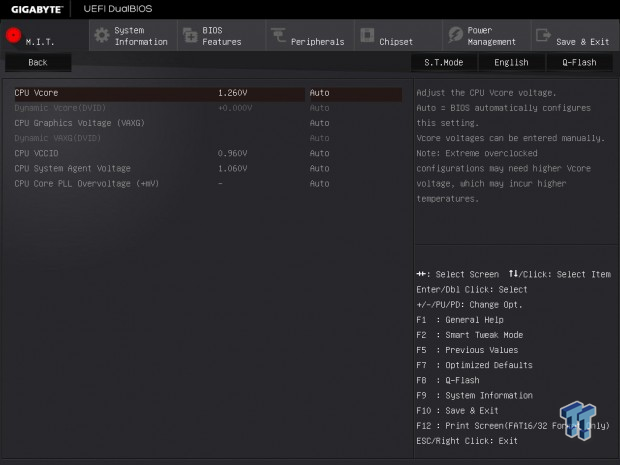
Task: Click the GIGABYTE logo
Action: (36, 9)
